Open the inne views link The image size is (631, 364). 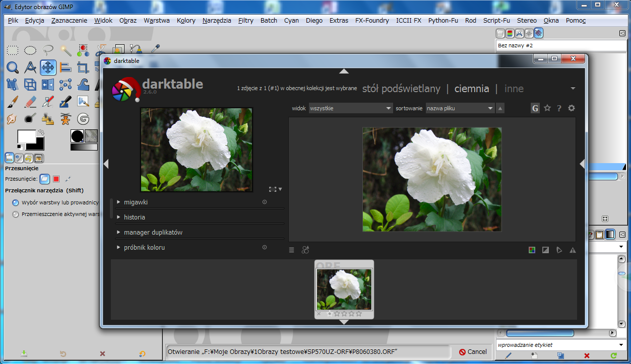click(514, 89)
